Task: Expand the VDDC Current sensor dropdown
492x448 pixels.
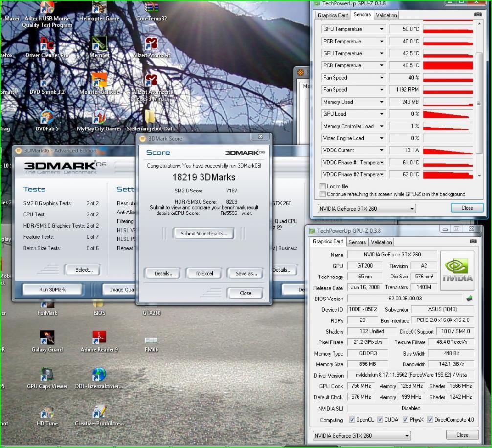Action: pyautogui.click(x=381, y=150)
